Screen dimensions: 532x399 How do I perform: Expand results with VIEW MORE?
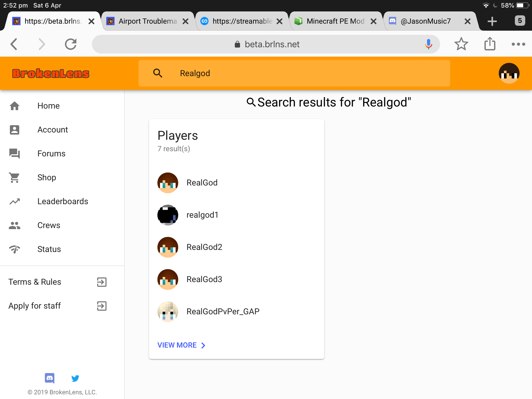(181, 345)
